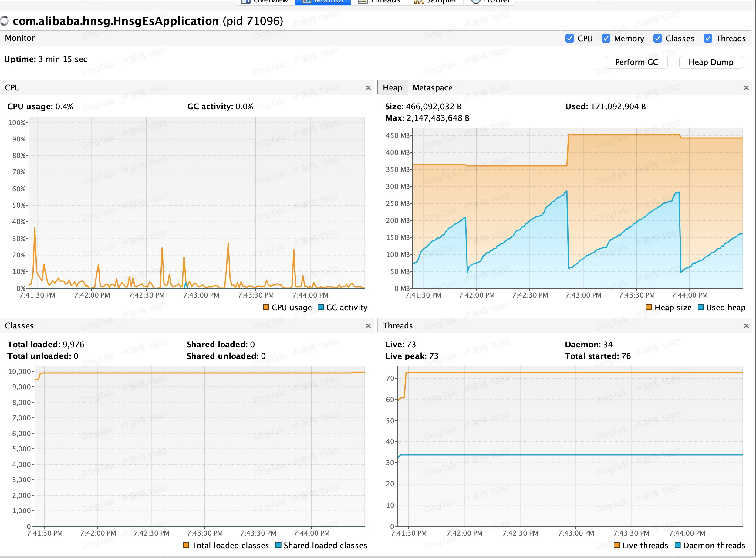Close the CPU panel

(x=368, y=88)
